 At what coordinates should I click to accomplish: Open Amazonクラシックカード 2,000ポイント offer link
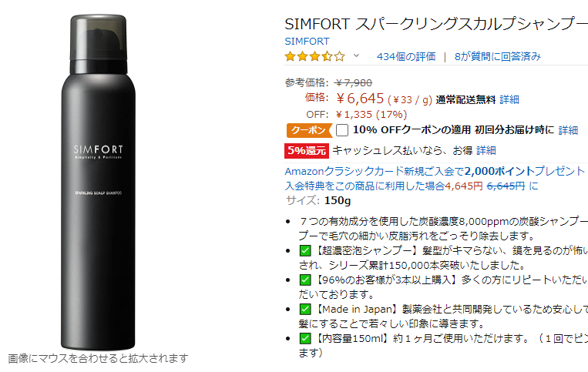coord(435,171)
